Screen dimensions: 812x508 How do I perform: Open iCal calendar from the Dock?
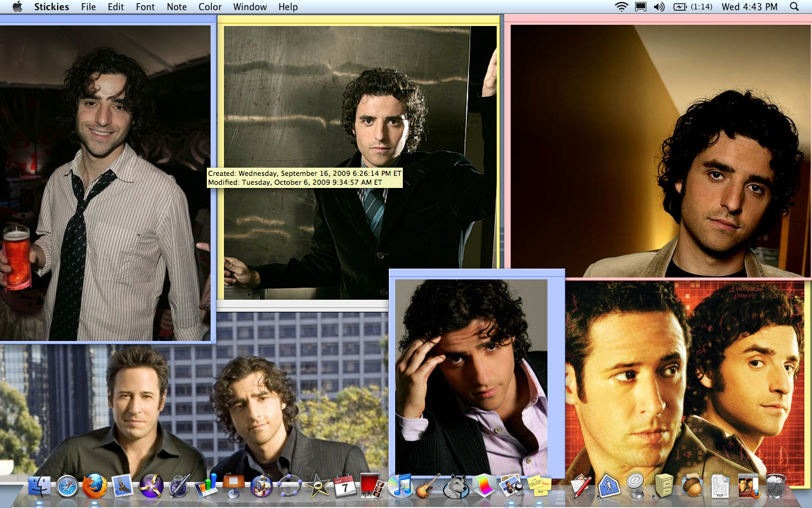(x=344, y=486)
